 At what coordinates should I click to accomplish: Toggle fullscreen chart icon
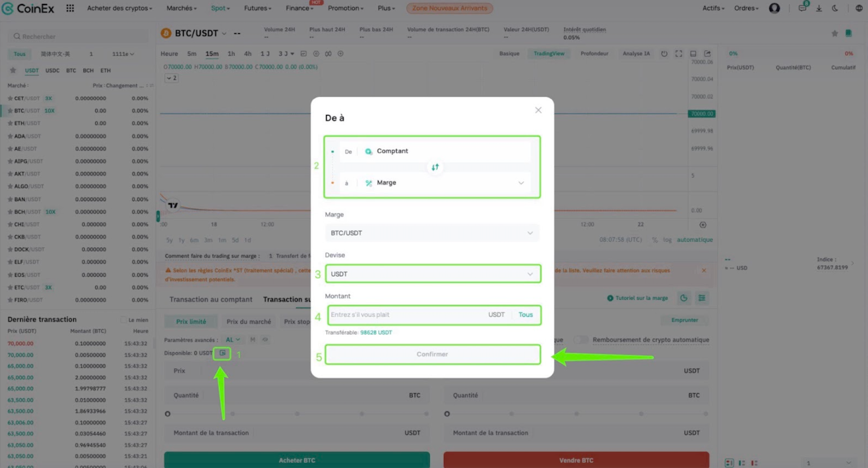[679, 54]
